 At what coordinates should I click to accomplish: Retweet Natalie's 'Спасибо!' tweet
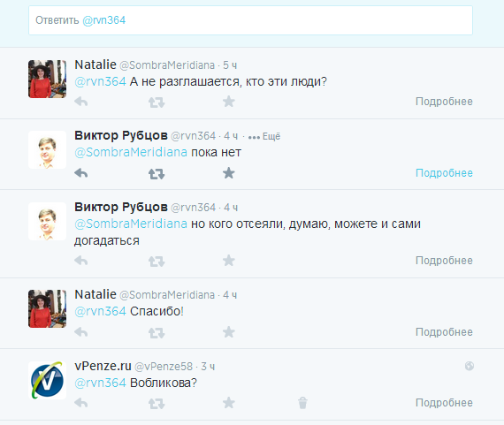click(x=157, y=333)
